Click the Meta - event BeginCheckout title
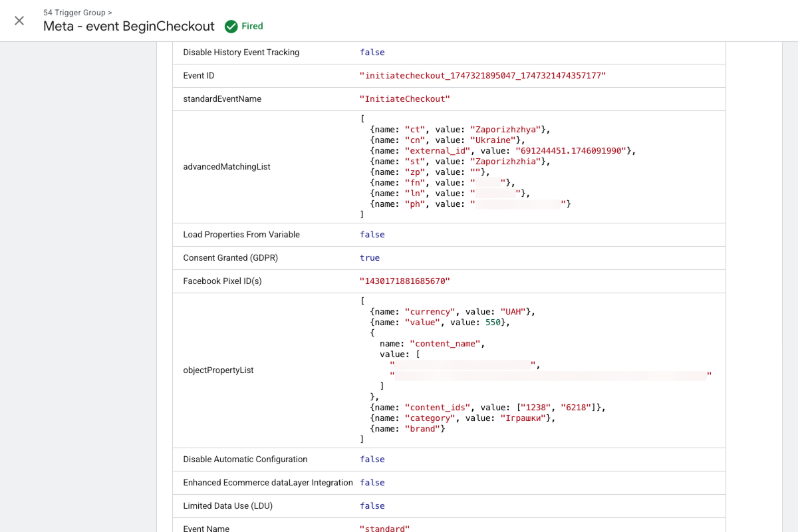This screenshot has height=532, width=798. pos(129,27)
